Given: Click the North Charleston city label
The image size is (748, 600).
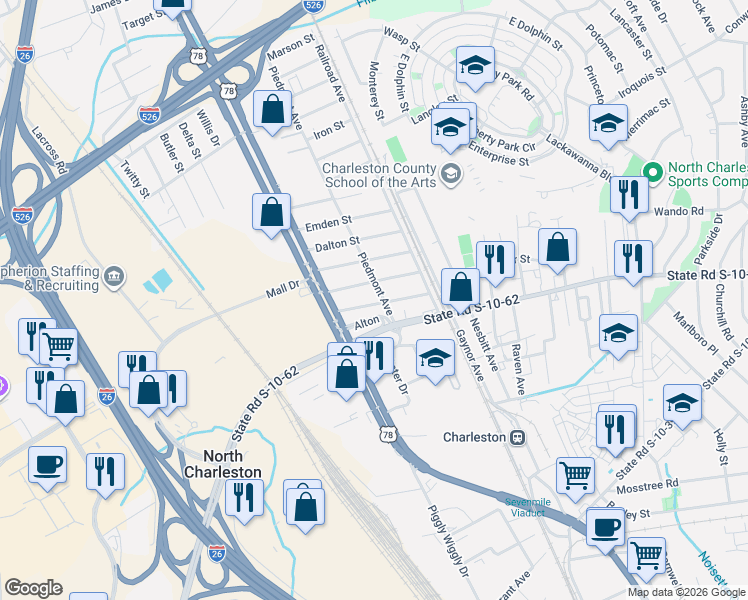Looking at the screenshot, I should point(223,464).
